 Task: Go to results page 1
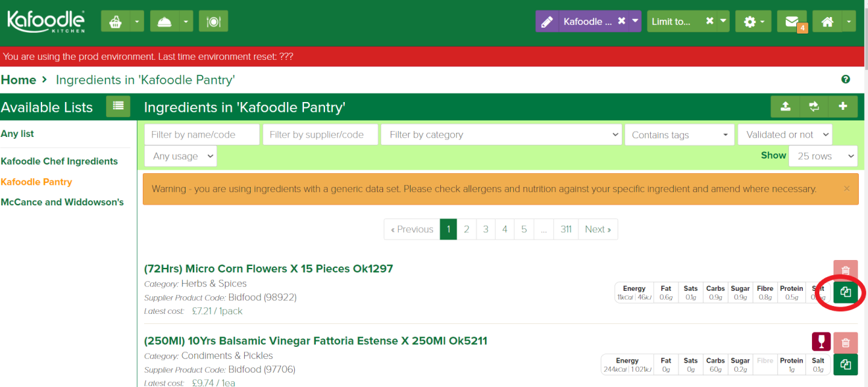tap(448, 229)
